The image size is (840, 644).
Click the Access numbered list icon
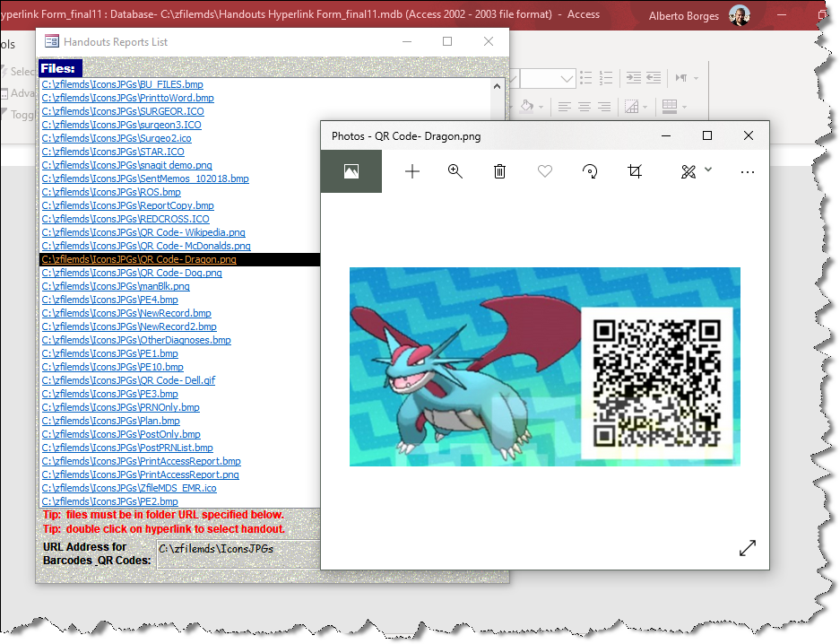coord(606,78)
